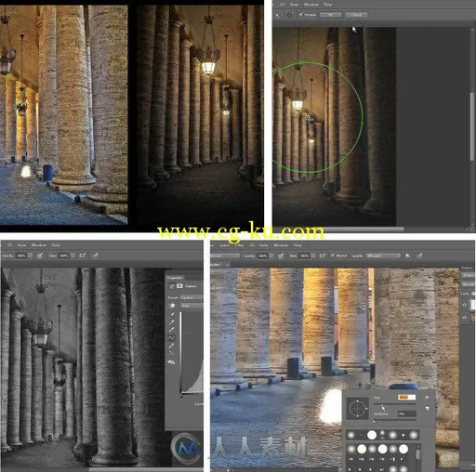476x472 pixels.
Task: Click create new brush preset icon
Action: pyautogui.click(x=428, y=409)
